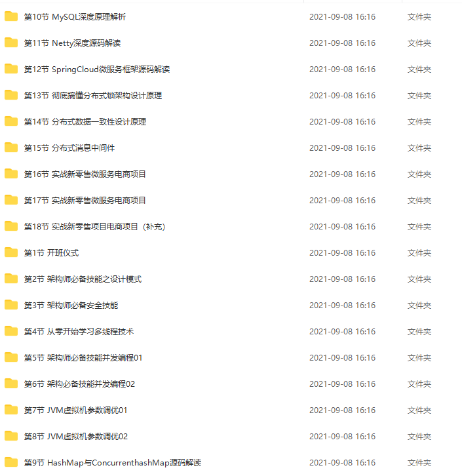The image size is (462, 476).
Task: Click the folder icon for 第11节 Netty深度源码解读
Action: pos(11,43)
